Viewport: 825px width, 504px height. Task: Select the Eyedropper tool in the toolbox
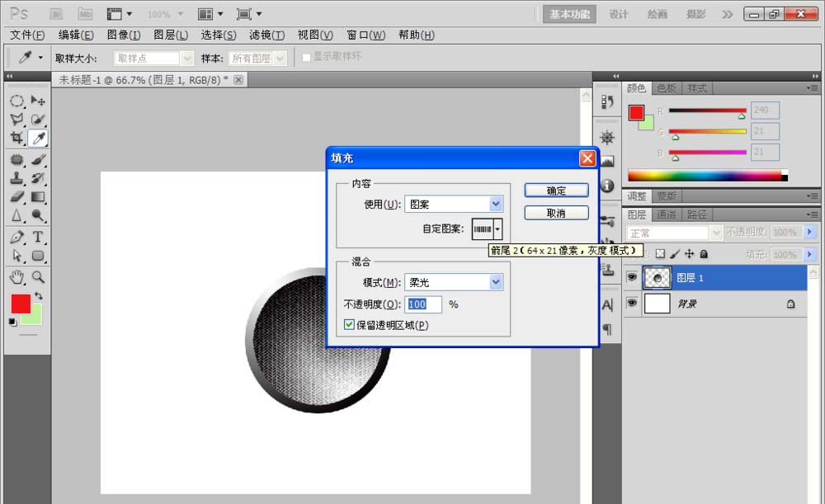[38, 139]
